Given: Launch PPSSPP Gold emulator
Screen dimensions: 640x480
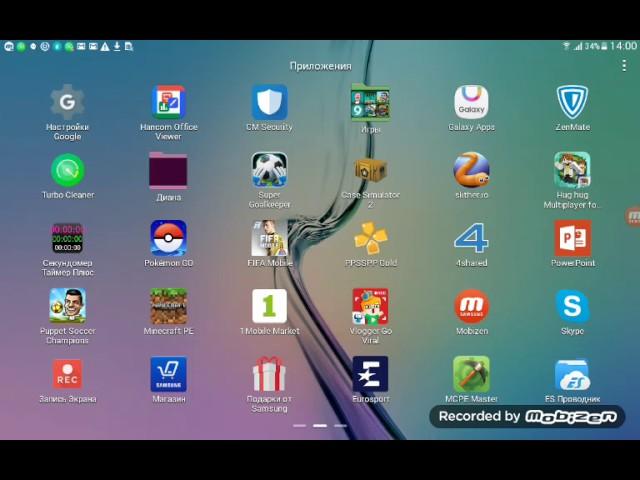Looking at the screenshot, I should [x=370, y=238].
